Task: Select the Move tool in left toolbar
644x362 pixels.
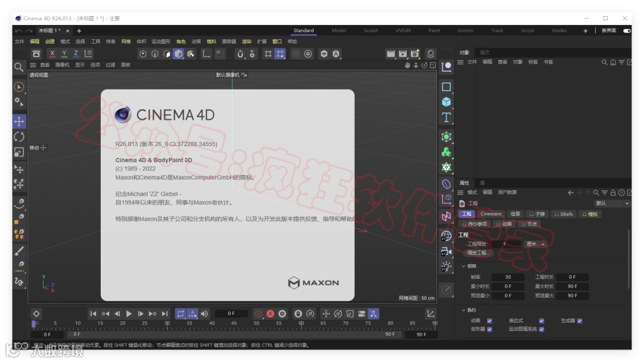Action: pos(19,121)
